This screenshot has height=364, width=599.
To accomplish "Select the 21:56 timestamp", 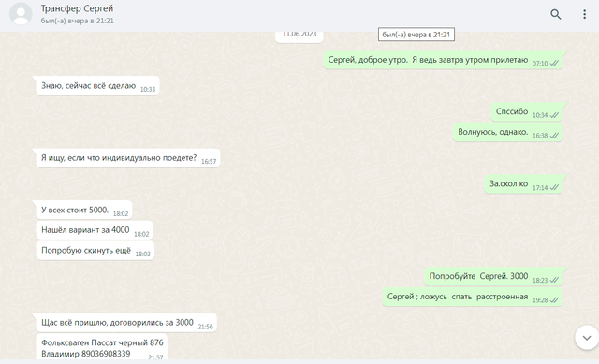I will 206,327.
